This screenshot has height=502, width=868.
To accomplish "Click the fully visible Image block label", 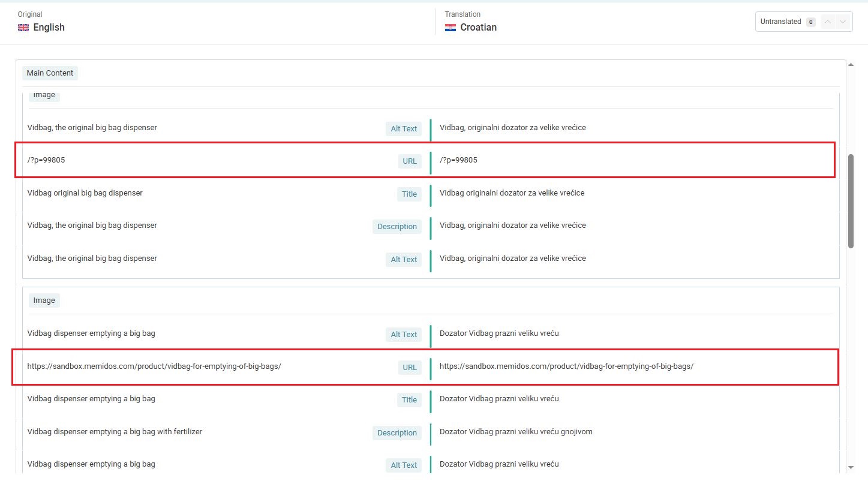I will click(x=44, y=300).
